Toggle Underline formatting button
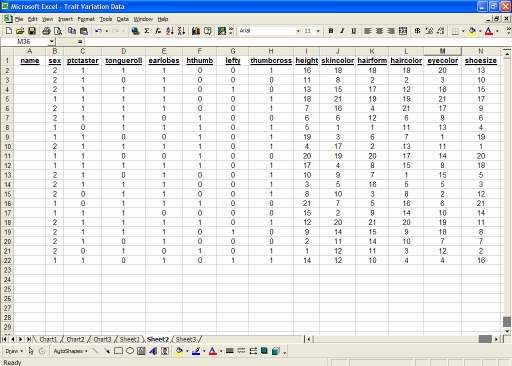Screen dimensions: 512x366 point(354,31)
